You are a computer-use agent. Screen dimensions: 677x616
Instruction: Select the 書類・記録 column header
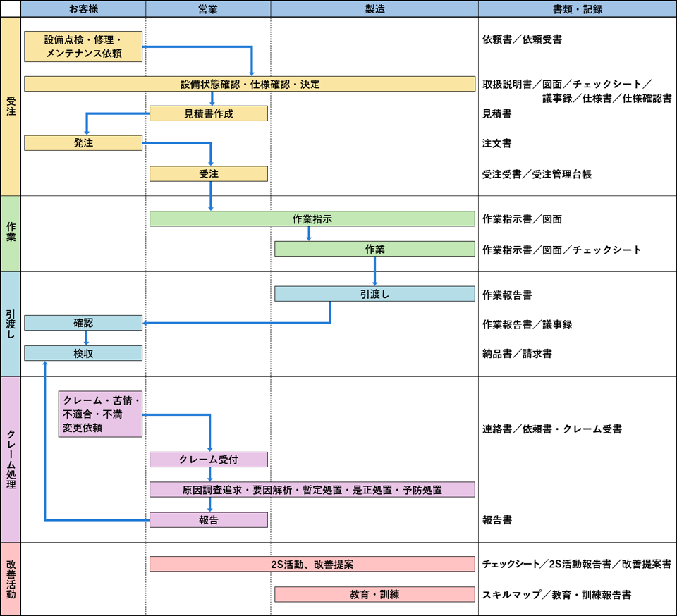click(577, 8)
